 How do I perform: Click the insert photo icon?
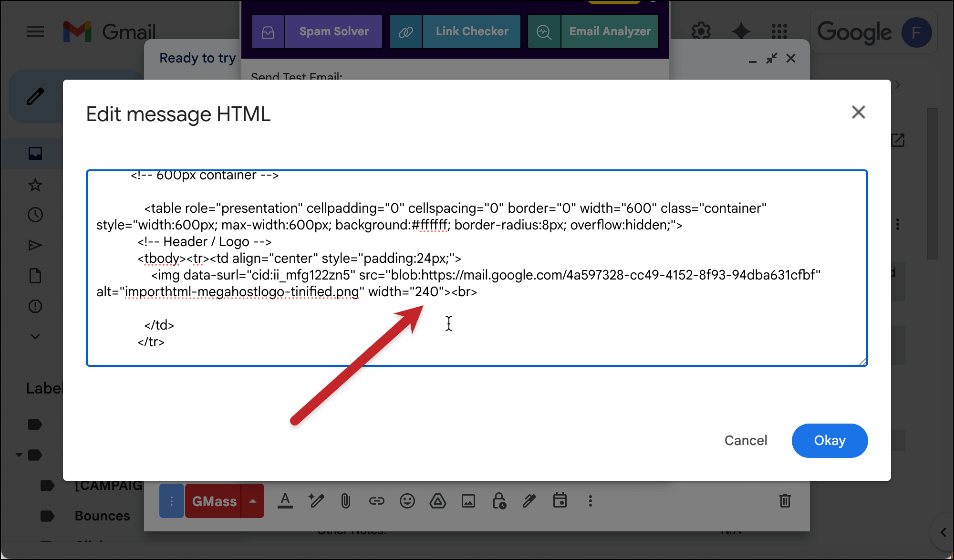click(x=468, y=501)
